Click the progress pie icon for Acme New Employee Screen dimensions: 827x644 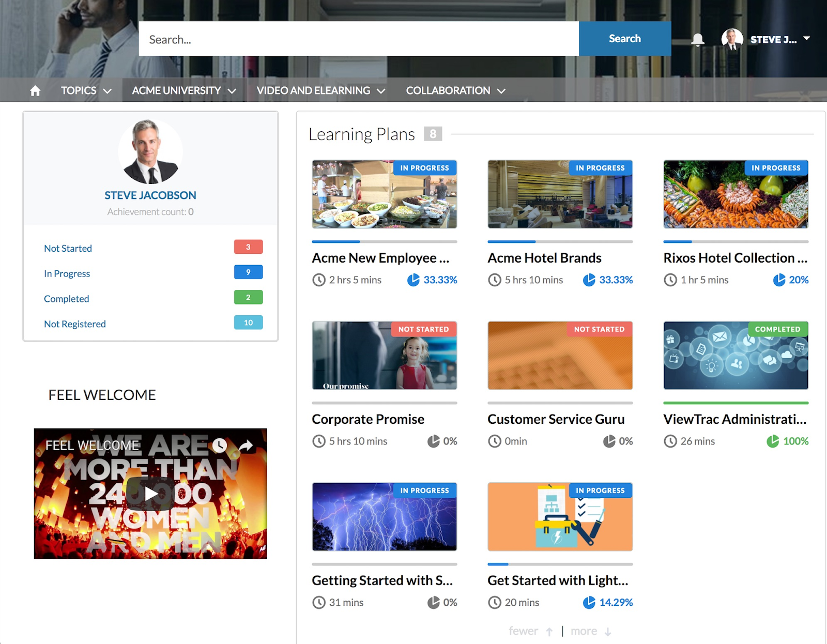[413, 280]
